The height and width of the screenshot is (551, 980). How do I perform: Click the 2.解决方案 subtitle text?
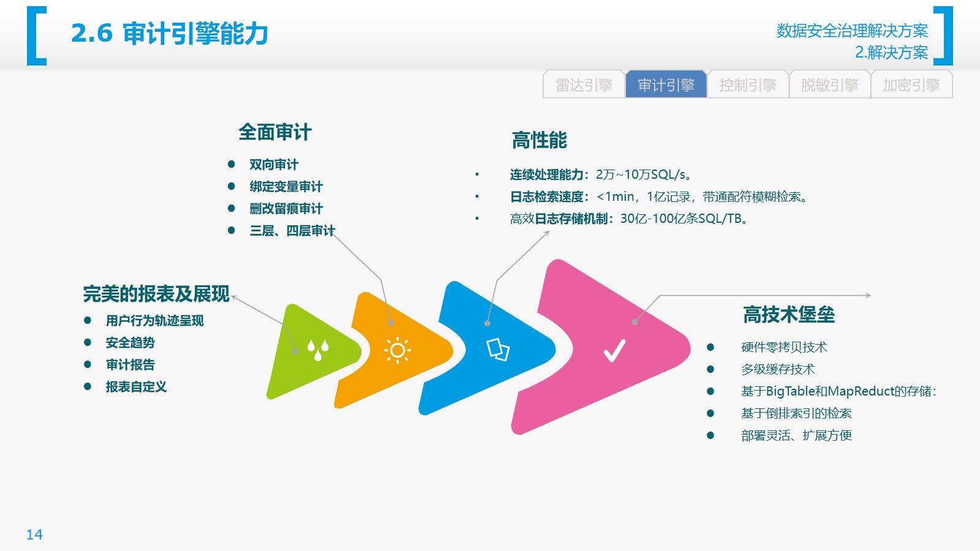[891, 53]
